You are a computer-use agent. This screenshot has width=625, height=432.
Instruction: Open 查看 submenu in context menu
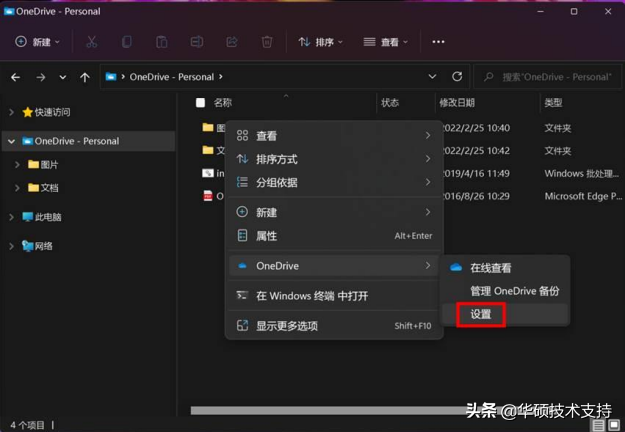point(334,135)
